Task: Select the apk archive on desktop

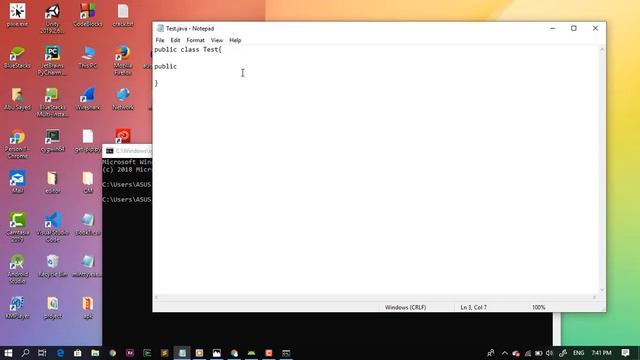Action: [x=88, y=307]
